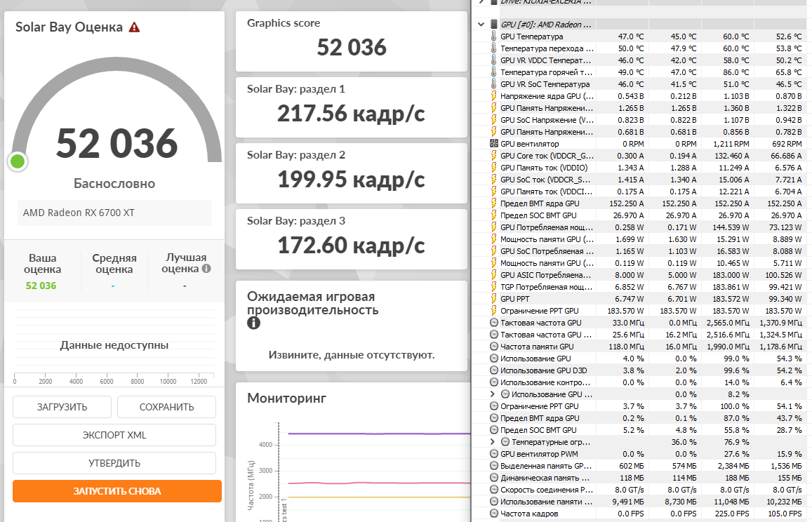Click the info icon next to Лучшая оценка
Image resolution: width=812 pixels, height=522 pixels.
(206, 268)
